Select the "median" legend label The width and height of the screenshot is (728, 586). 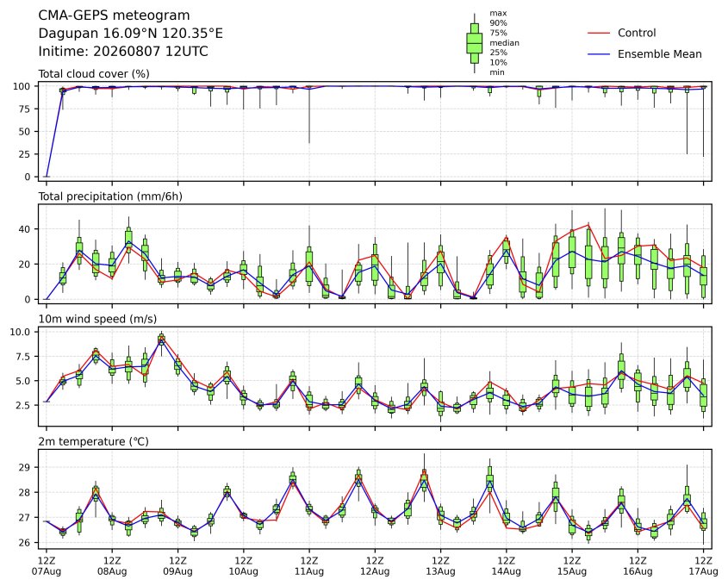[504, 43]
